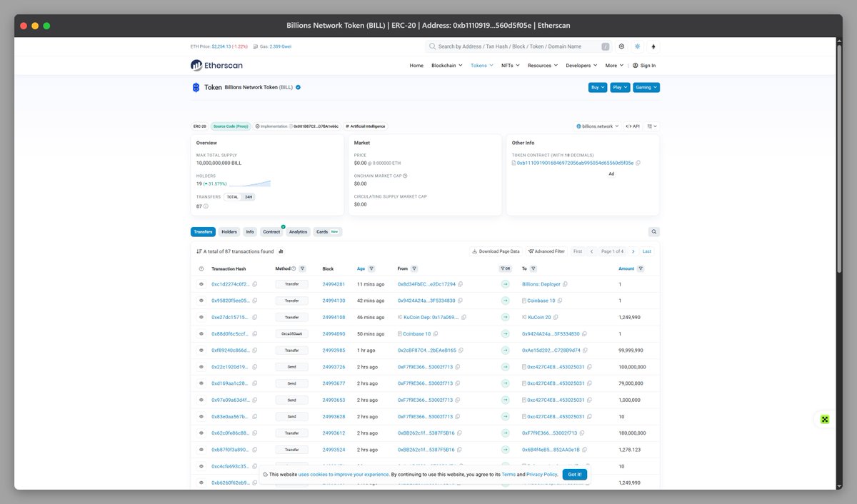Open the site settings hexagon icon
The image size is (857, 504).
621,46
